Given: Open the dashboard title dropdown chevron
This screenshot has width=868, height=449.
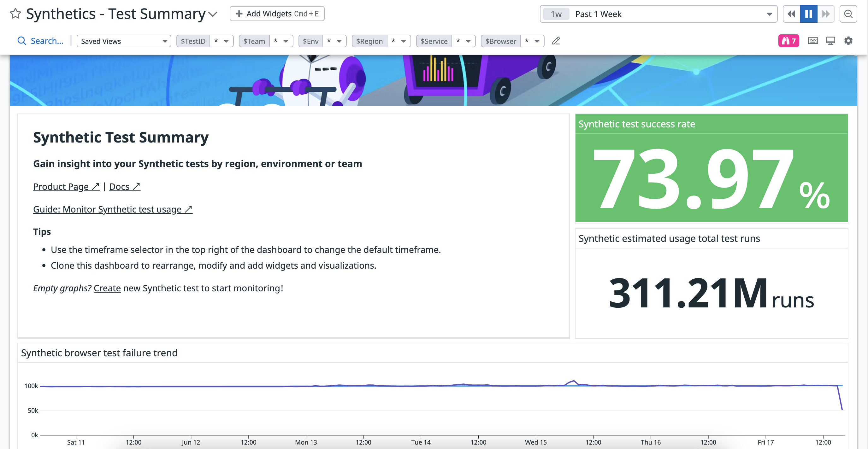Looking at the screenshot, I should [213, 15].
